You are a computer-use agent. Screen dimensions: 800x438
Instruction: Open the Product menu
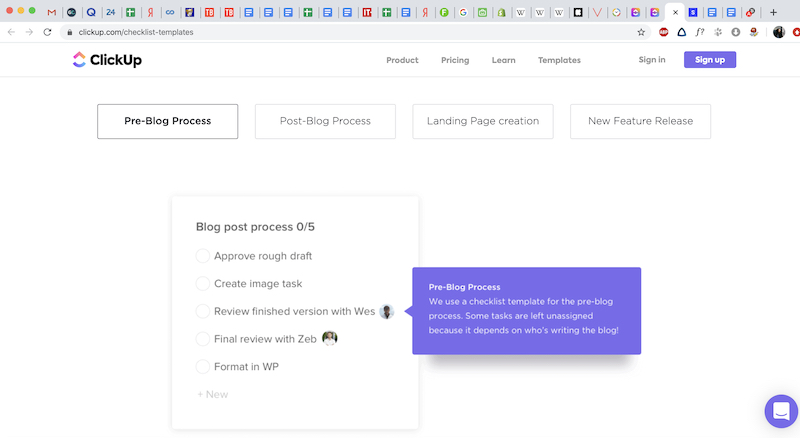[402, 60]
